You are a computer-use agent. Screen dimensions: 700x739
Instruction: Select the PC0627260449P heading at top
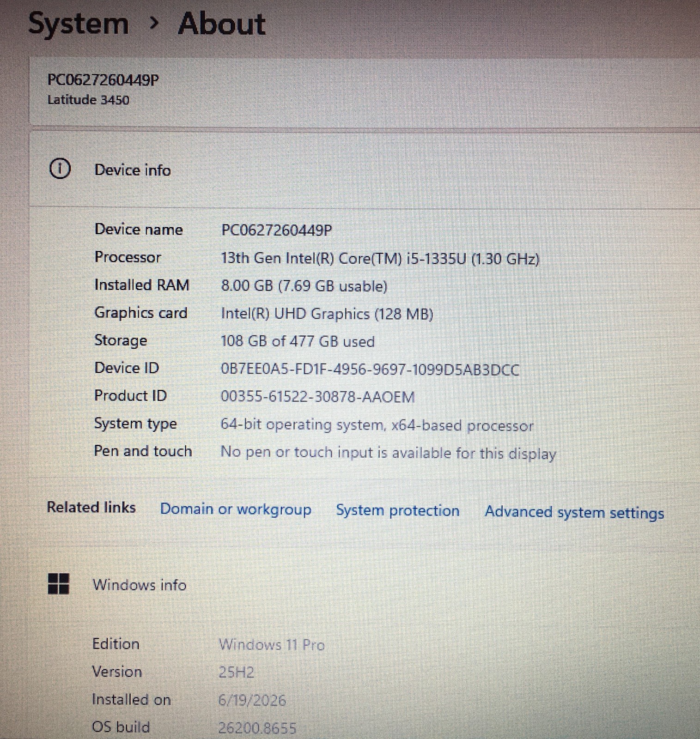click(x=103, y=80)
